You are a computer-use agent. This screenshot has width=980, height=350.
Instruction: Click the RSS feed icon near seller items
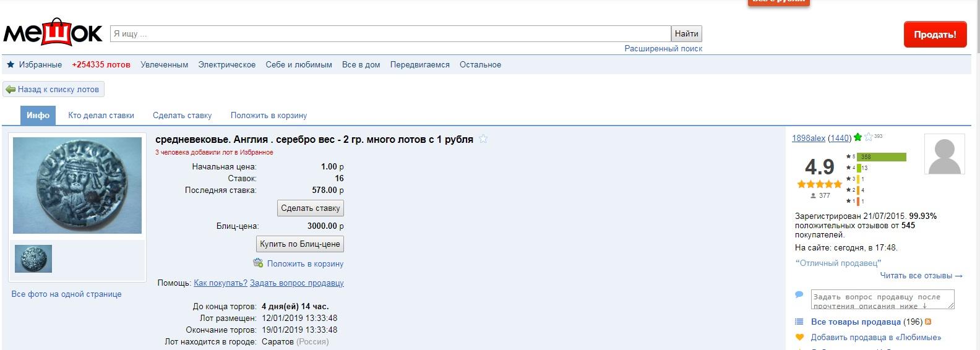click(928, 322)
